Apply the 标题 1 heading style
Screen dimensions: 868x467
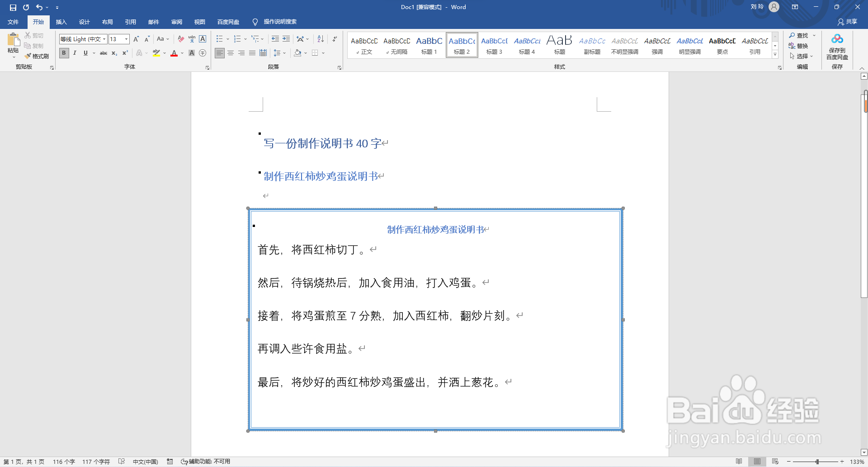tap(429, 45)
